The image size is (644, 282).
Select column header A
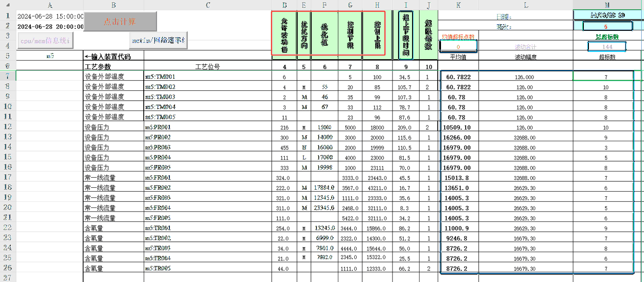[x=50, y=5]
